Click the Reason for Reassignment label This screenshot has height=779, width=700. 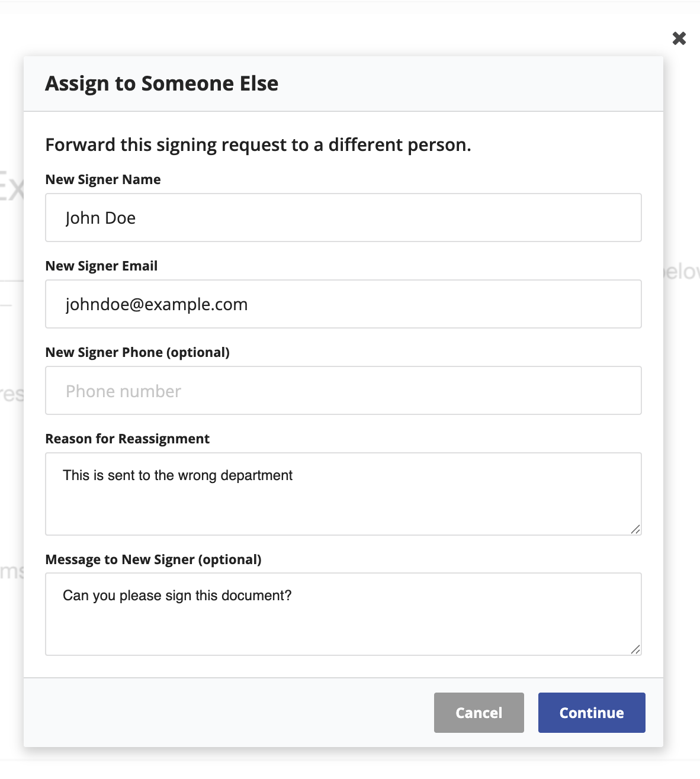127,439
